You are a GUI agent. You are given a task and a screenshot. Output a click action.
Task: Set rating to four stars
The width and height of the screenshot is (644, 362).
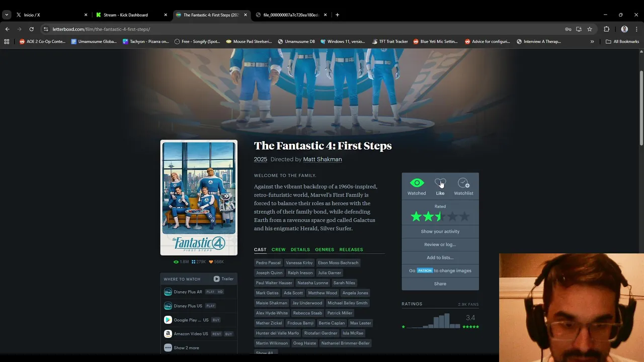pyautogui.click(x=452, y=217)
